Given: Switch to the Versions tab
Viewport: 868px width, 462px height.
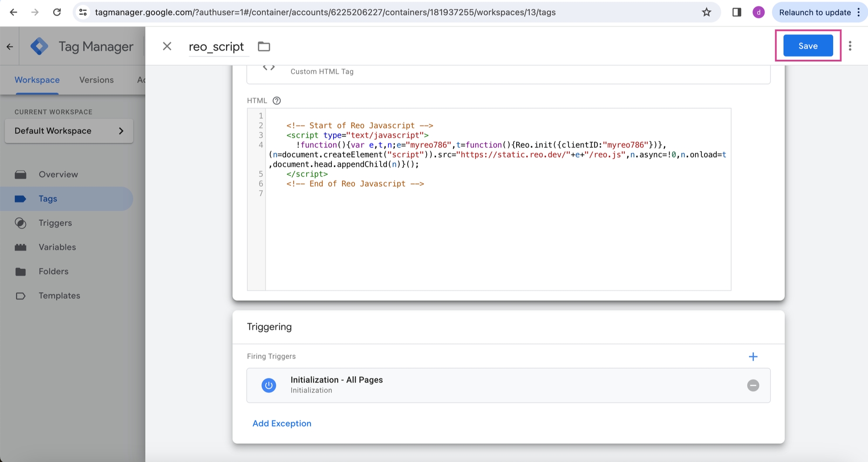Looking at the screenshot, I should tap(96, 80).
